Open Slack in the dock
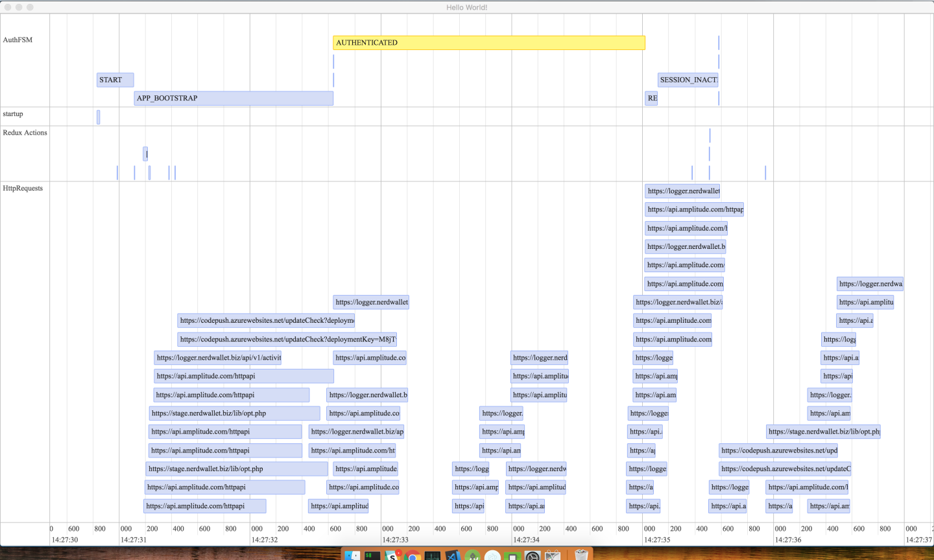The image size is (934, 560). click(392, 555)
